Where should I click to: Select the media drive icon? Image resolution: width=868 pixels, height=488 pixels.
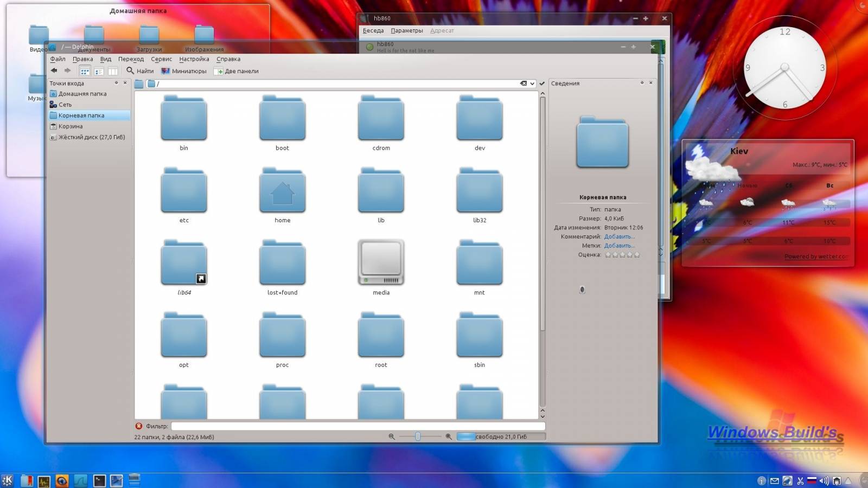click(381, 263)
